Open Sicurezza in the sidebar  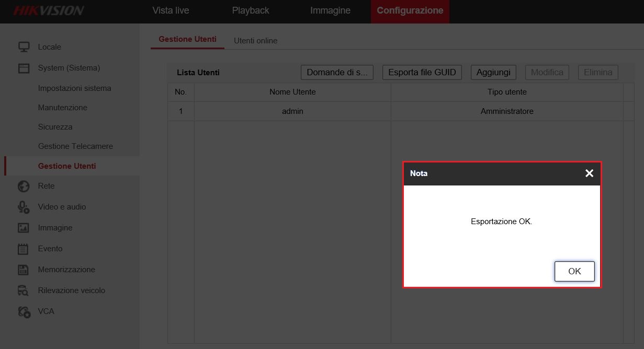click(55, 127)
